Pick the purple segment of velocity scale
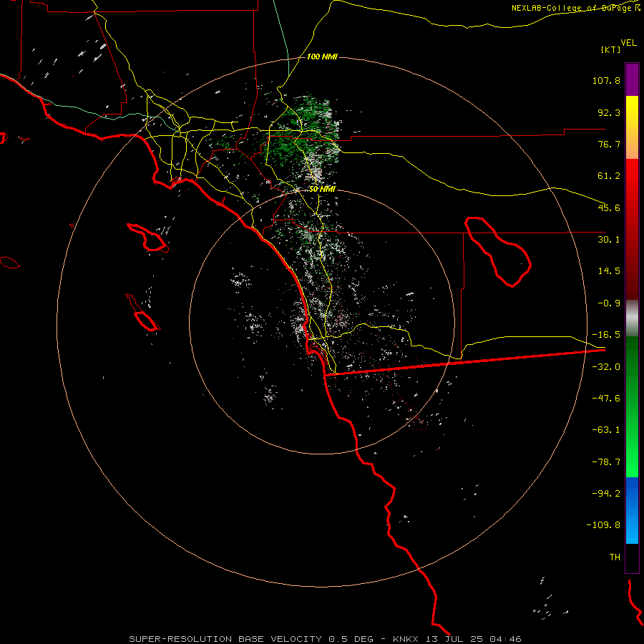The width and height of the screenshot is (644, 644). tap(632, 79)
